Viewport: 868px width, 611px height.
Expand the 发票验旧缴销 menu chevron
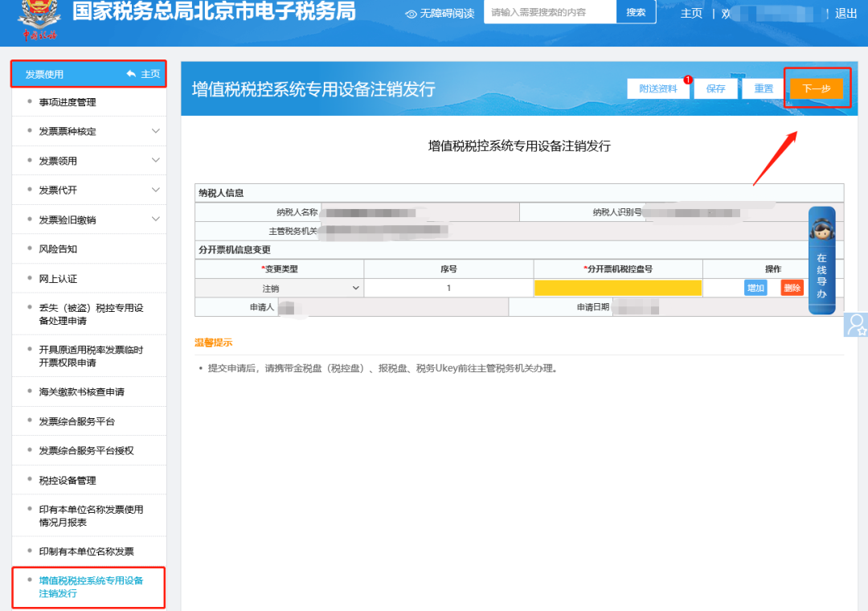click(x=156, y=219)
